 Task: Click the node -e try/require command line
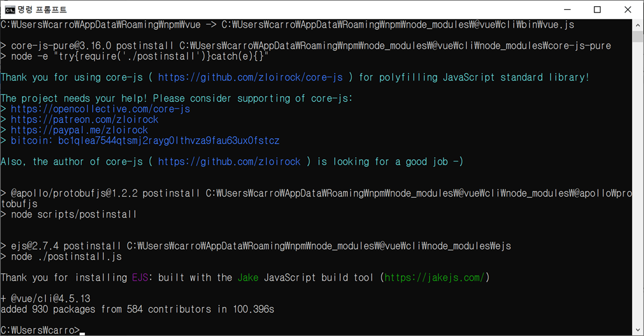point(134,56)
